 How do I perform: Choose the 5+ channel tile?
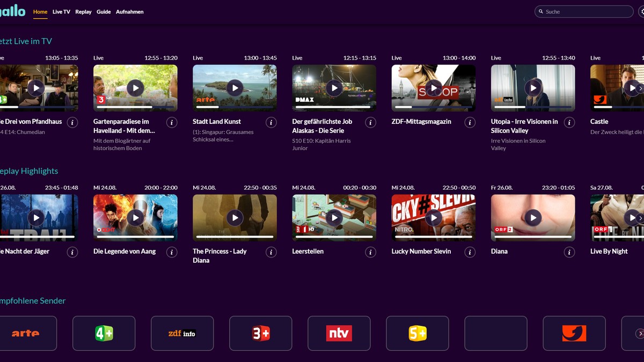(x=417, y=333)
